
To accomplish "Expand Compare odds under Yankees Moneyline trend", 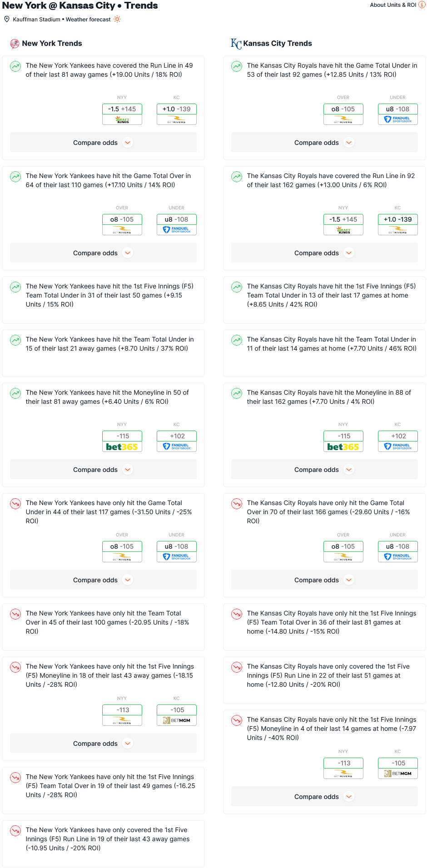I will pos(103,470).
